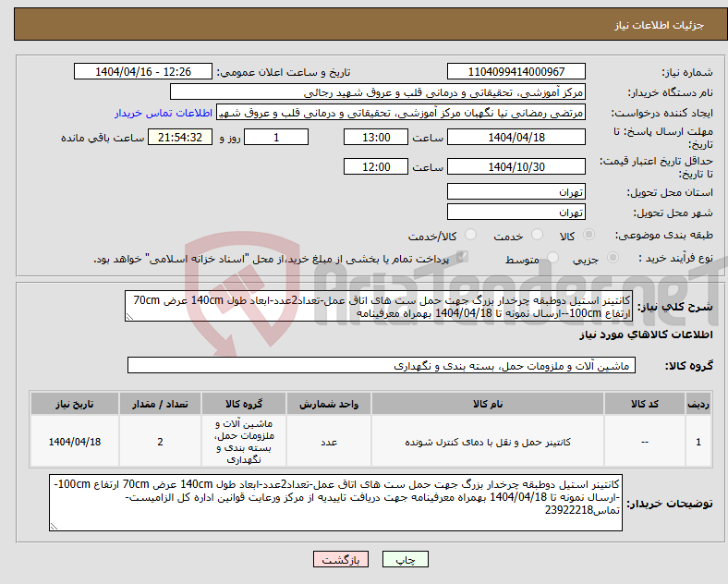728x584 pixels.
Task: Click the ایجاد کننده درخواست field
Action: point(401,113)
